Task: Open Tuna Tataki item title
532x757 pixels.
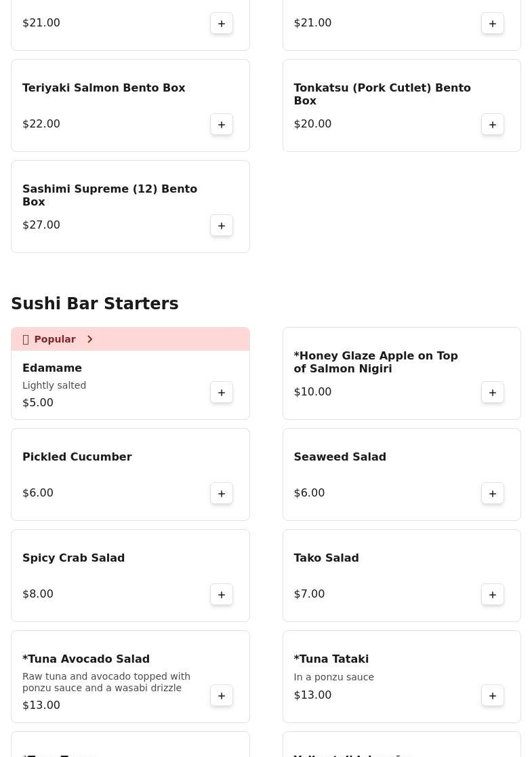Action: coord(331,659)
